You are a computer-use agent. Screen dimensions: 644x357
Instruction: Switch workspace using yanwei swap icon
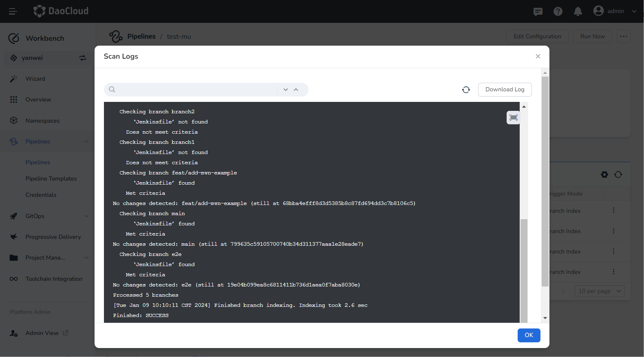coord(83,58)
